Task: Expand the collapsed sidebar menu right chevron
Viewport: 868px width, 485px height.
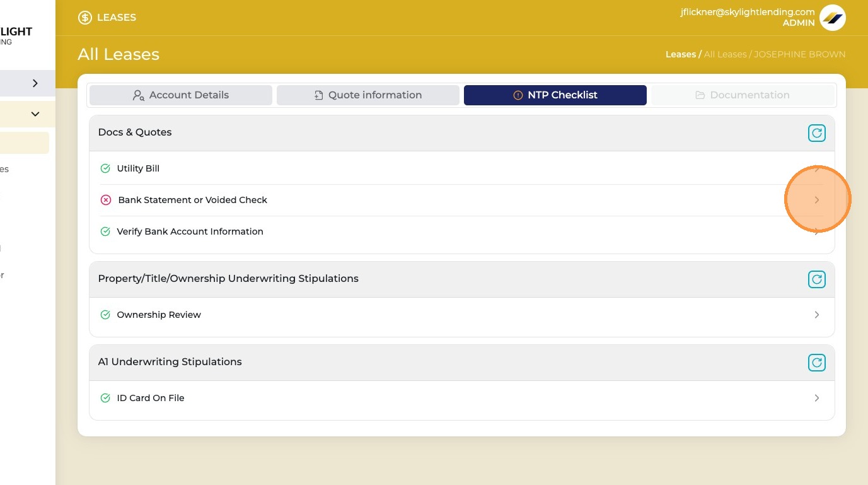Action: (x=35, y=83)
